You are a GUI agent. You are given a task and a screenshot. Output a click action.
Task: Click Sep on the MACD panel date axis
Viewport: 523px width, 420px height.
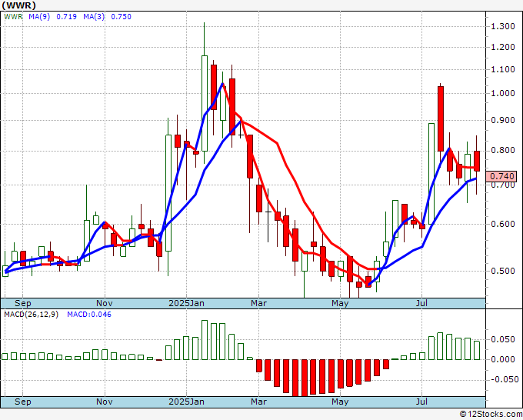click(22, 402)
